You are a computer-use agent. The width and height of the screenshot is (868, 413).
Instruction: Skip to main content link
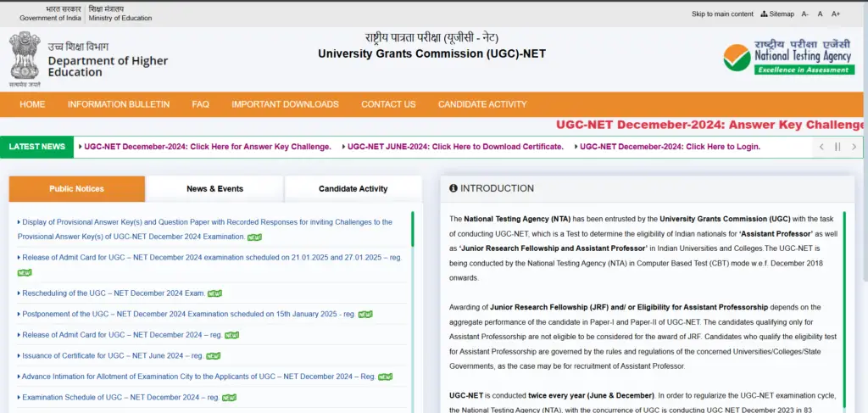[x=722, y=14]
